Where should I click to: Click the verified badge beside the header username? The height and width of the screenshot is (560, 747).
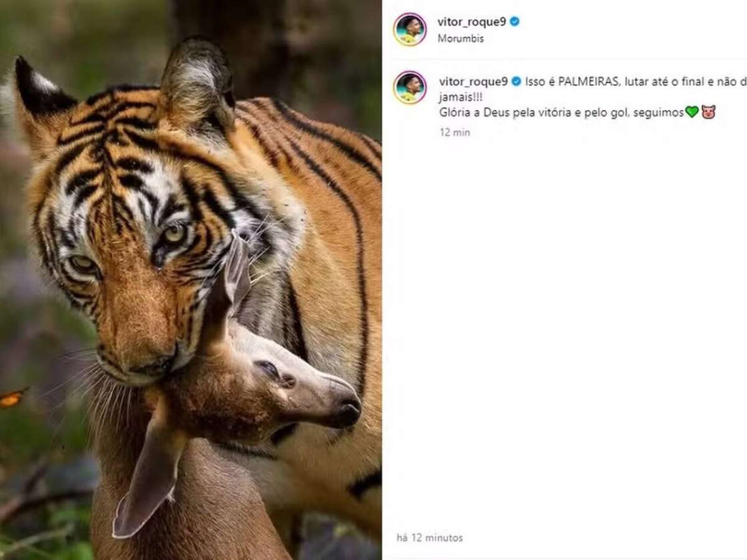[x=515, y=22]
